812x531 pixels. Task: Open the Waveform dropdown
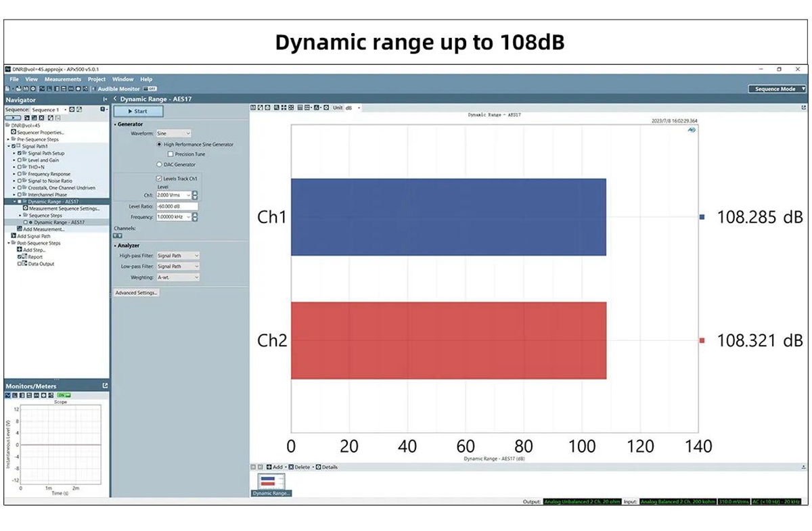174,134
